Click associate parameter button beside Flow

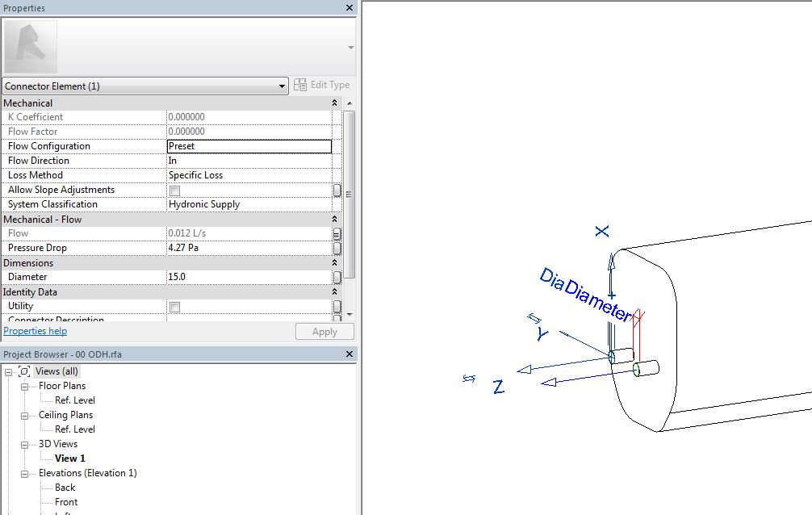coord(338,233)
